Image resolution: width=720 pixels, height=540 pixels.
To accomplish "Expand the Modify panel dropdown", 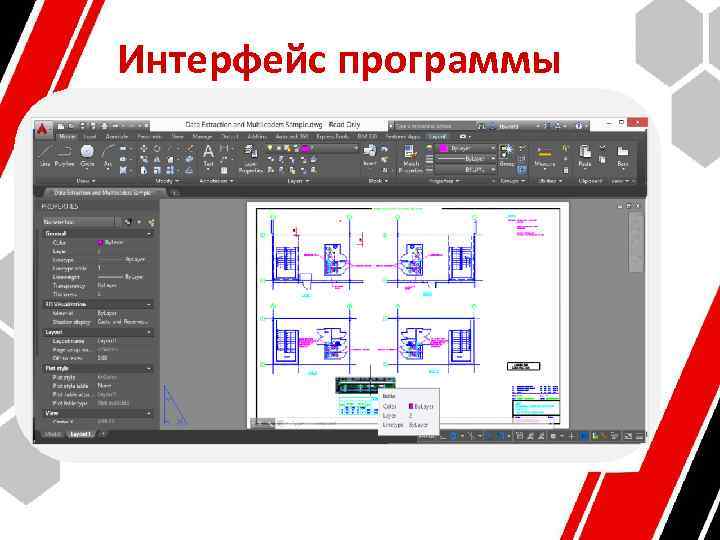I will pos(166,181).
